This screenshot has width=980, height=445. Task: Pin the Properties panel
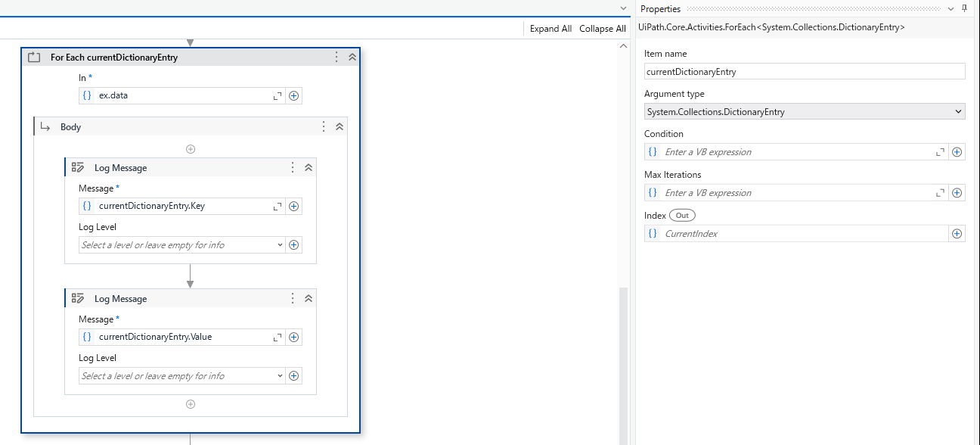click(965, 8)
